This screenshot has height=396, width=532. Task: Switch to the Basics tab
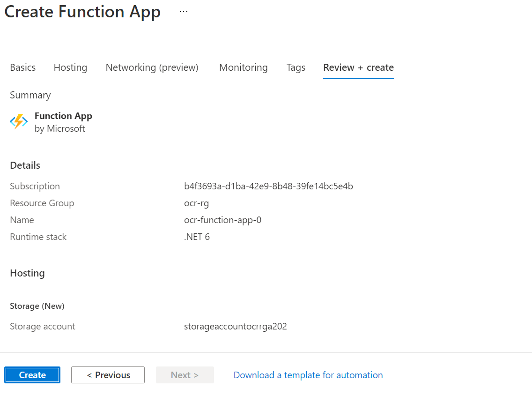click(x=23, y=67)
